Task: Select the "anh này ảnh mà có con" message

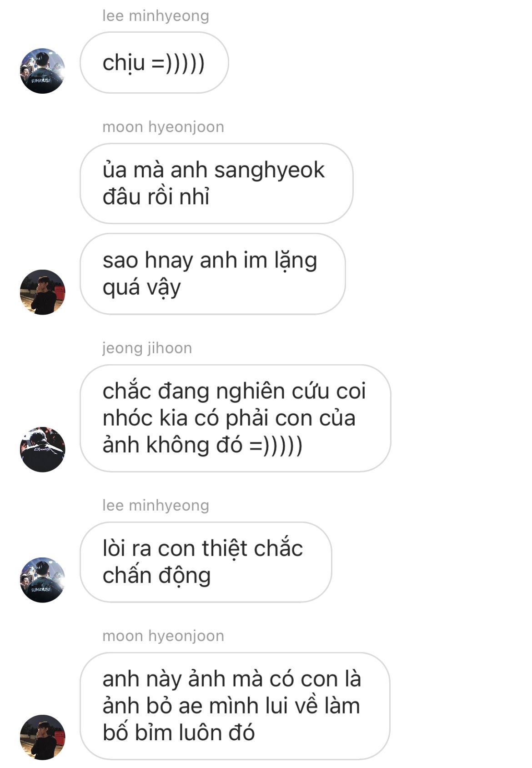Action: tap(235, 706)
